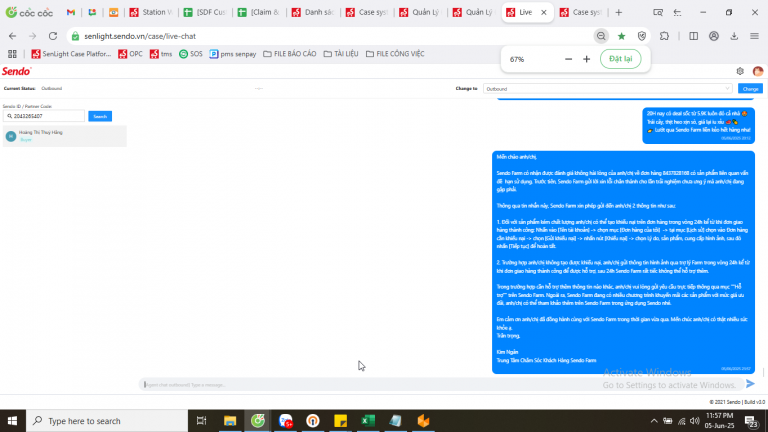The image size is (768, 432).
Task: Open the notification center icon
Action: point(752,421)
